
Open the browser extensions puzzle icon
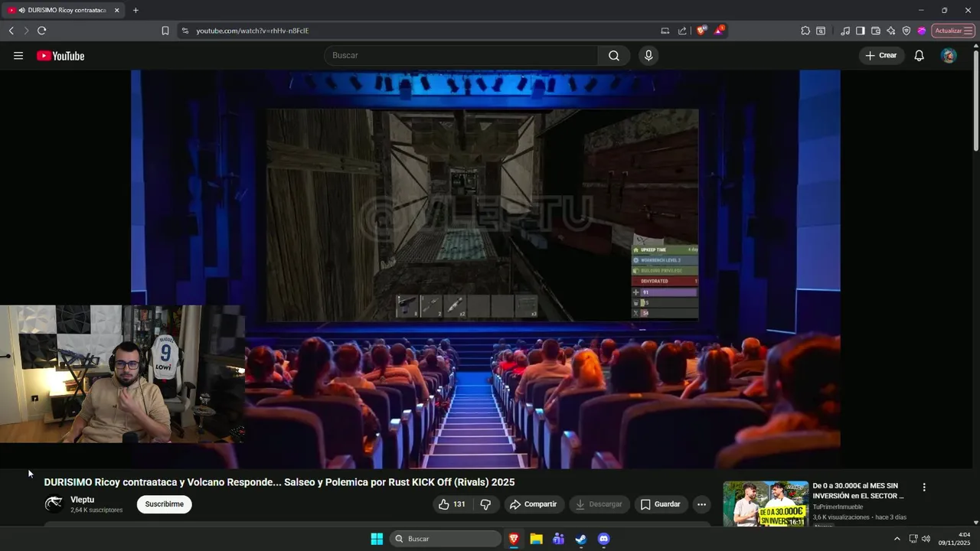coord(805,31)
